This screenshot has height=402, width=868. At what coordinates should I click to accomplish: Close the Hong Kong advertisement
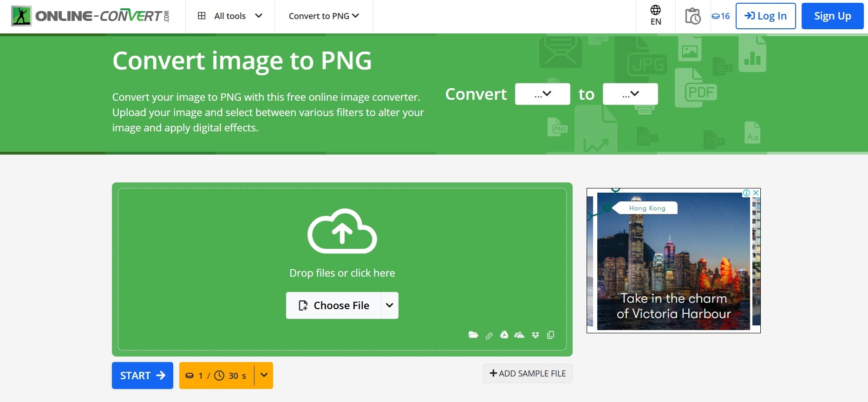[x=756, y=193]
